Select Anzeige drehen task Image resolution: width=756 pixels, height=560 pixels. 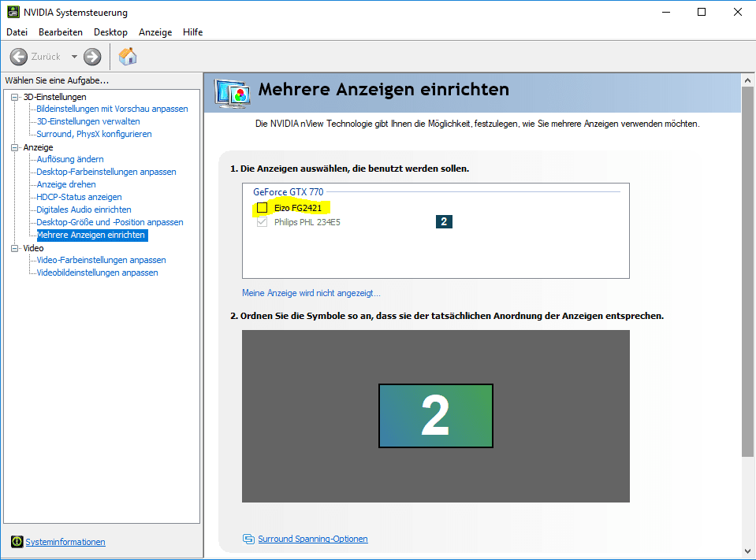[66, 184]
